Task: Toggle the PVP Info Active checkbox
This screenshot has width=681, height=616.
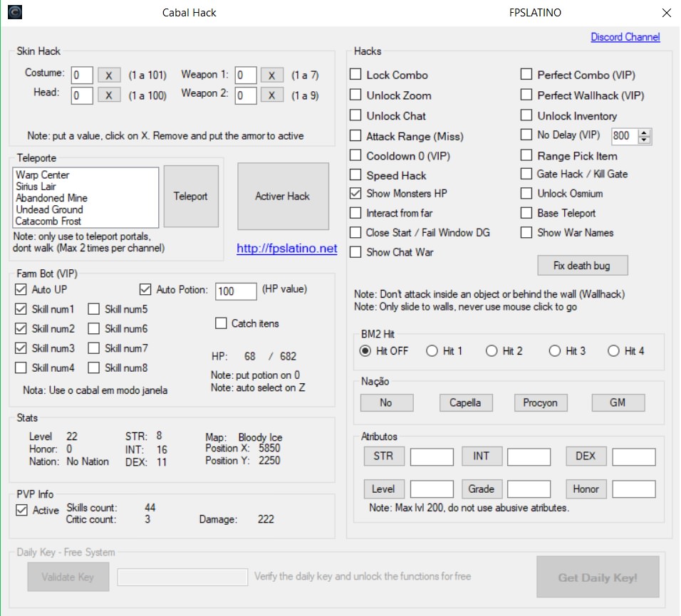Action: (x=21, y=510)
